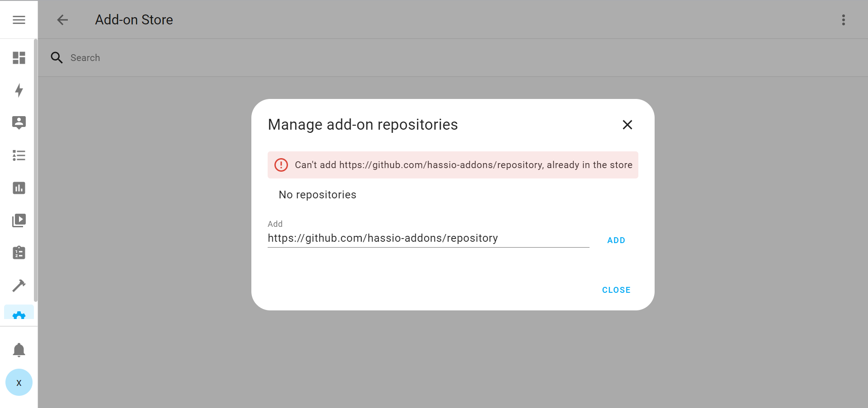This screenshot has width=868, height=408.
Task: Click the CLOSE button in the dialog
Action: (x=616, y=290)
